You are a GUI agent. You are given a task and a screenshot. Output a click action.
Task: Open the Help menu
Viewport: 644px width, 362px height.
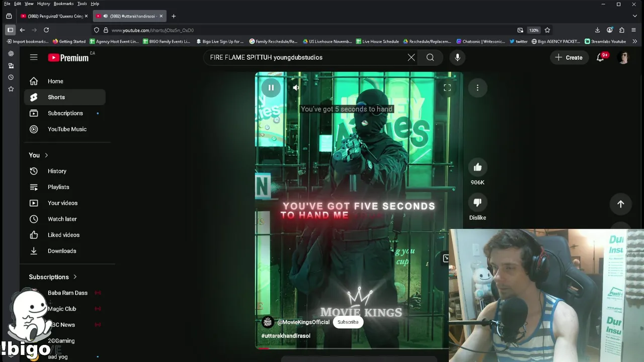pos(95,4)
